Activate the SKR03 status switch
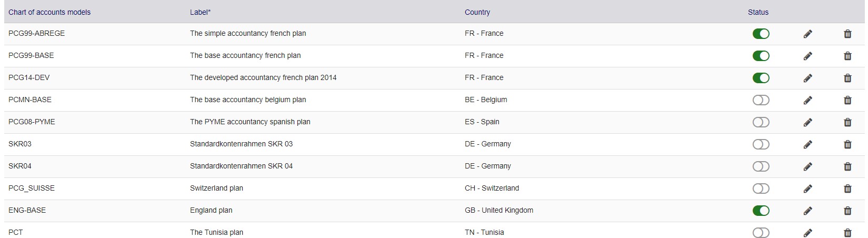This screenshot has width=868, height=238. tap(761, 144)
